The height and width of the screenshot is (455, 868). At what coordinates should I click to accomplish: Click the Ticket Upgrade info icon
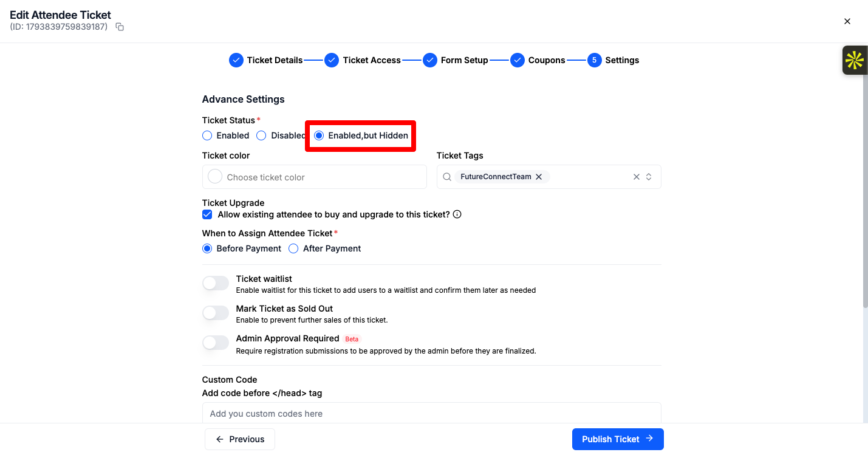(457, 214)
